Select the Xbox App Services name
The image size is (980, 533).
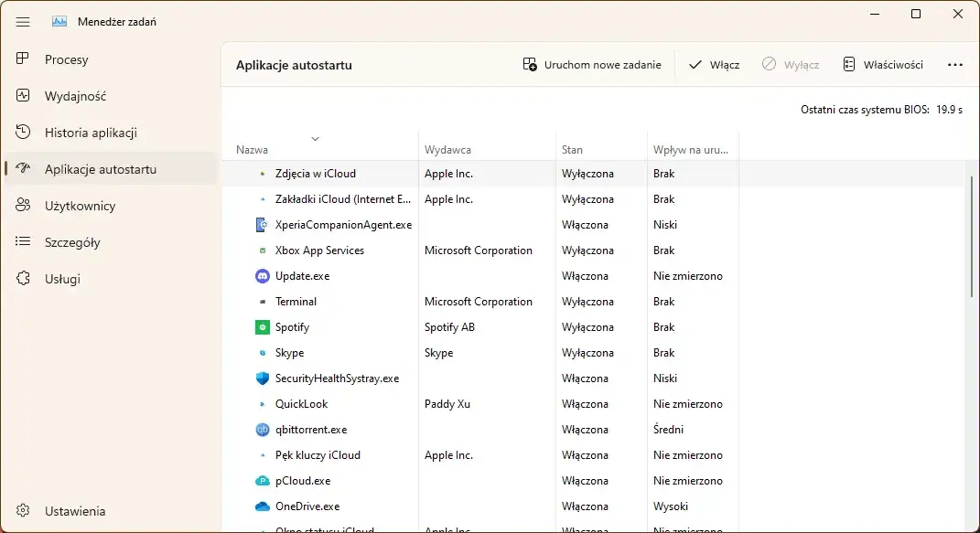coord(319,251)
